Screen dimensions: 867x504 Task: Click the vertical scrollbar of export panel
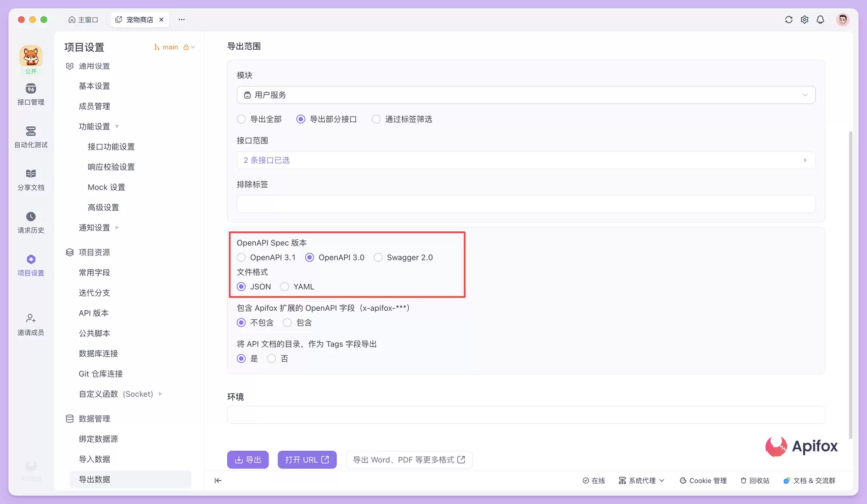(x=850, y=285)
